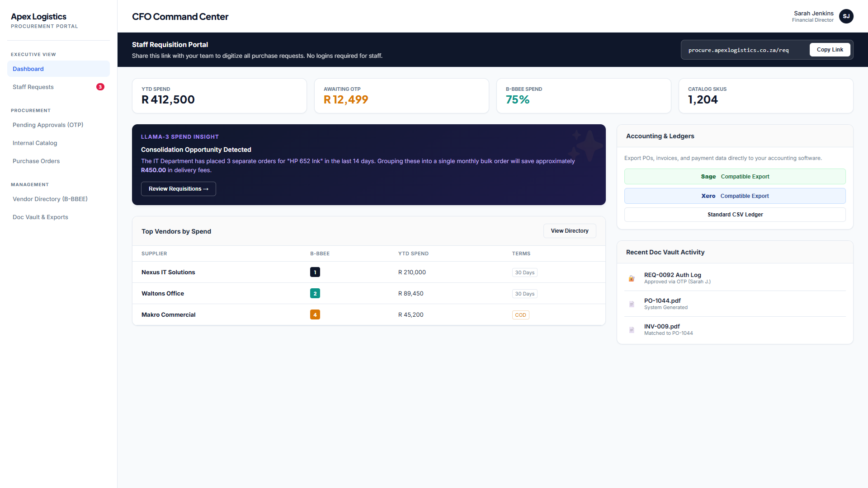Open the Pending Approvals (OTP) section

[48, 125]
